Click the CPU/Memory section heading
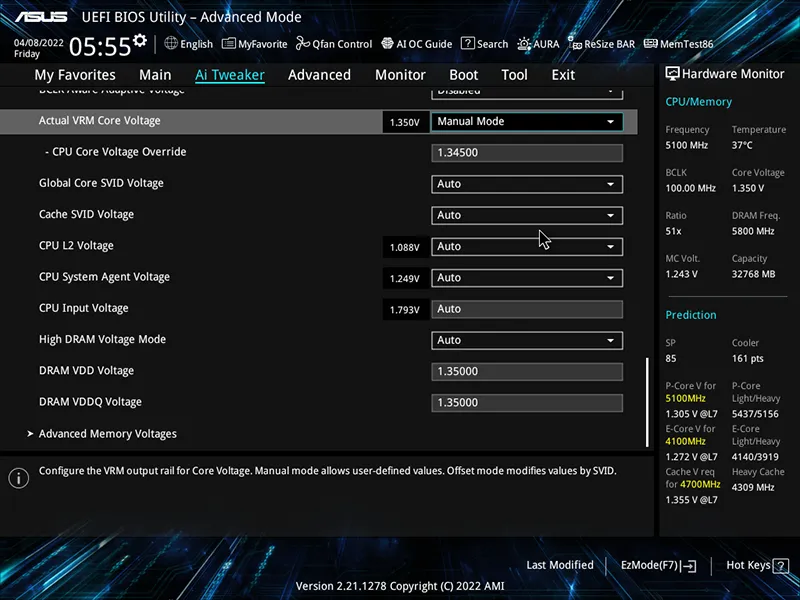Viewport: 800px width, 600px height. click(x=698, y=102)
